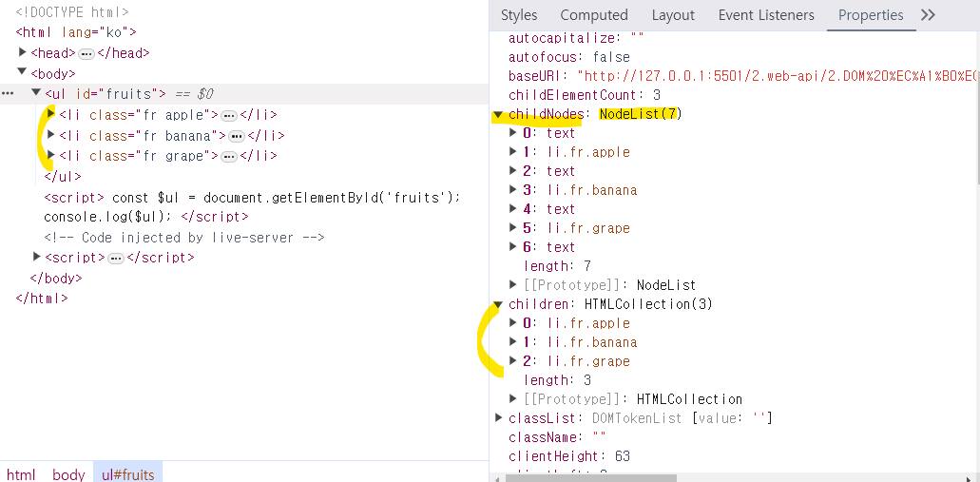Select the Properties tab
Image resolution: width=980 pixels, height=482 pixels.
[871, 15]
